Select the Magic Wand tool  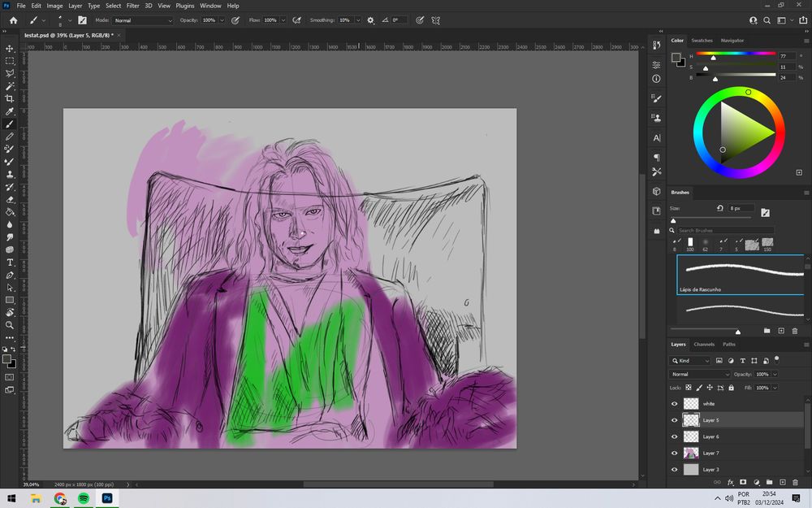9,86
